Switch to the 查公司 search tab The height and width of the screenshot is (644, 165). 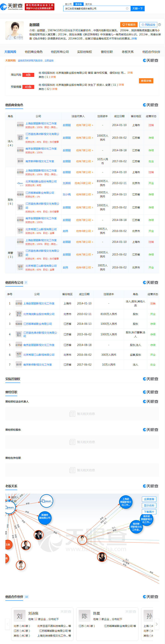pyautogui.click(x=68, y=4)
